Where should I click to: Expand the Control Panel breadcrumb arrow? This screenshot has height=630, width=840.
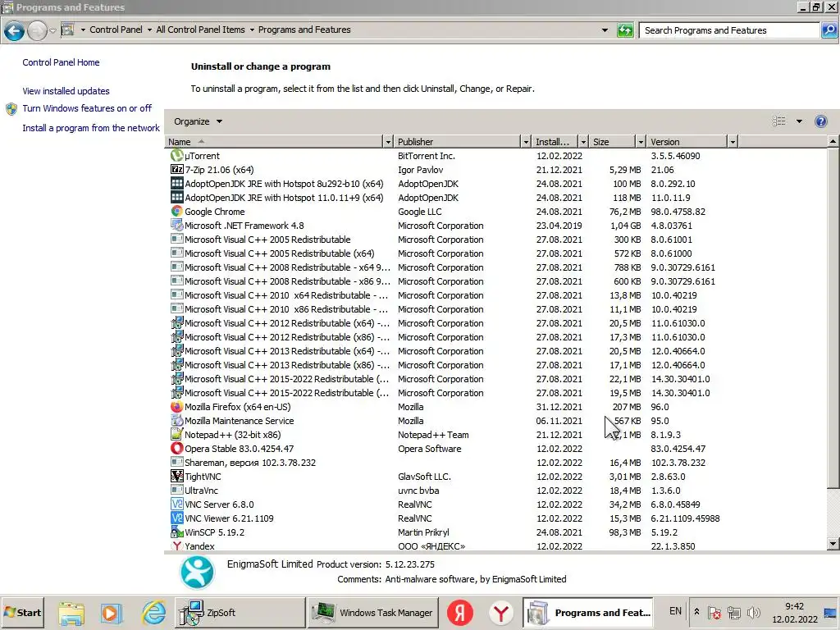(x=149, y=30)
